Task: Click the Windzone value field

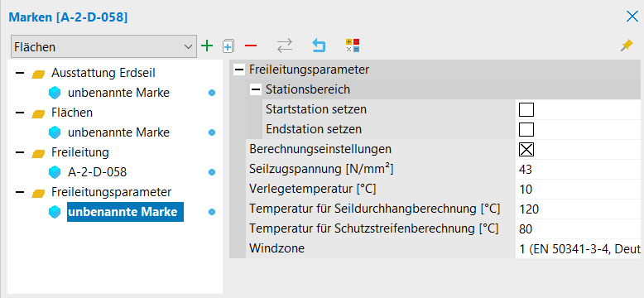Action: (x=579, y=248)
